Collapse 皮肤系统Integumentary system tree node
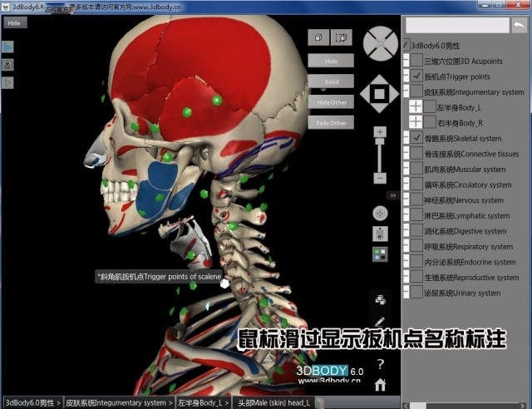This screenshot has height=409, width=532. click(x=406, y=91)
